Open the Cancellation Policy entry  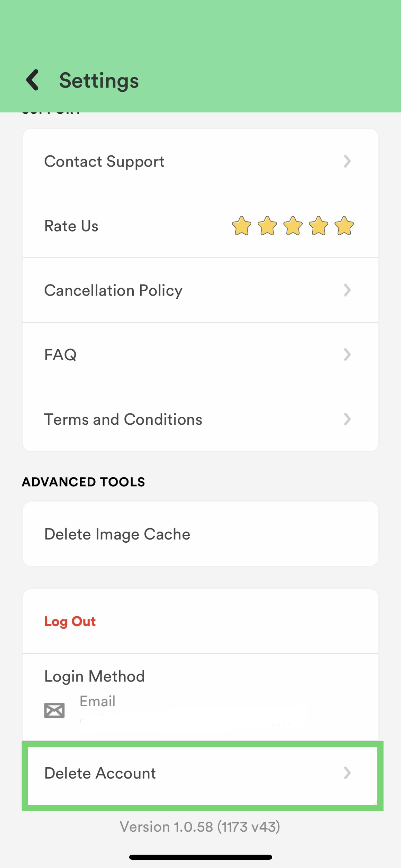200,290
